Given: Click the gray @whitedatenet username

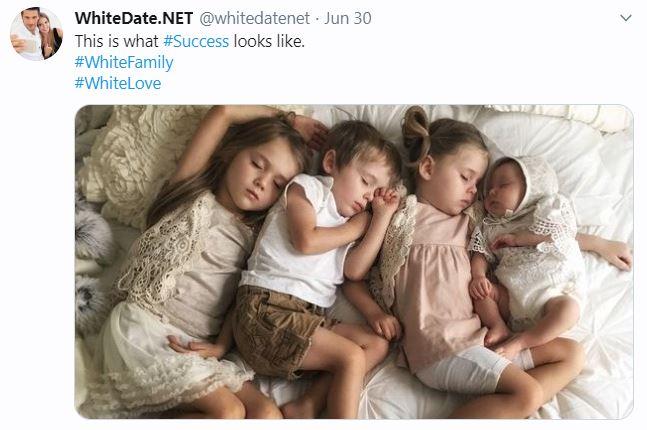Looking at the screenshot, I should coord(255,18).
